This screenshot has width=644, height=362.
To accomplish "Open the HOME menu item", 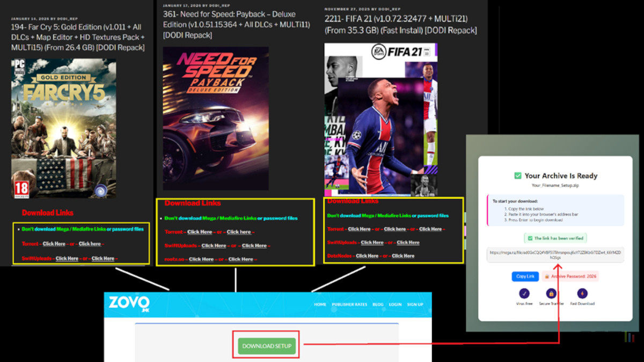I will pos(320,305).
